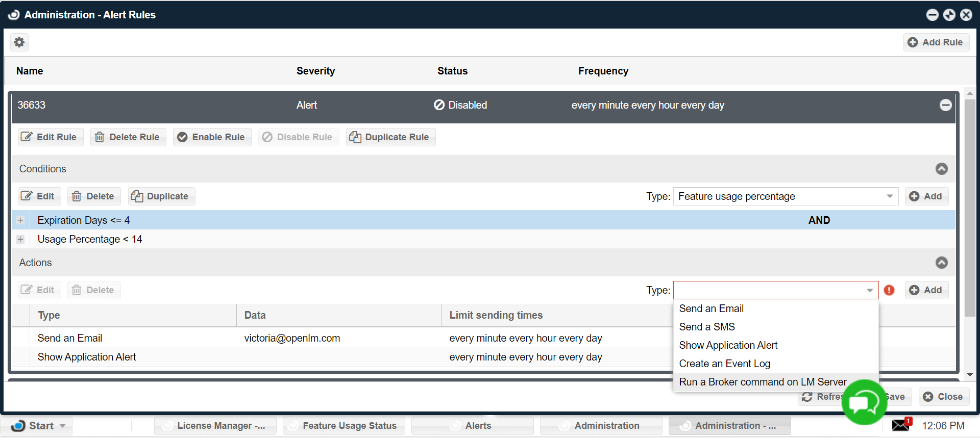Open the condition Type dropdown
This screenshot has height=438, width=980.
786,196
